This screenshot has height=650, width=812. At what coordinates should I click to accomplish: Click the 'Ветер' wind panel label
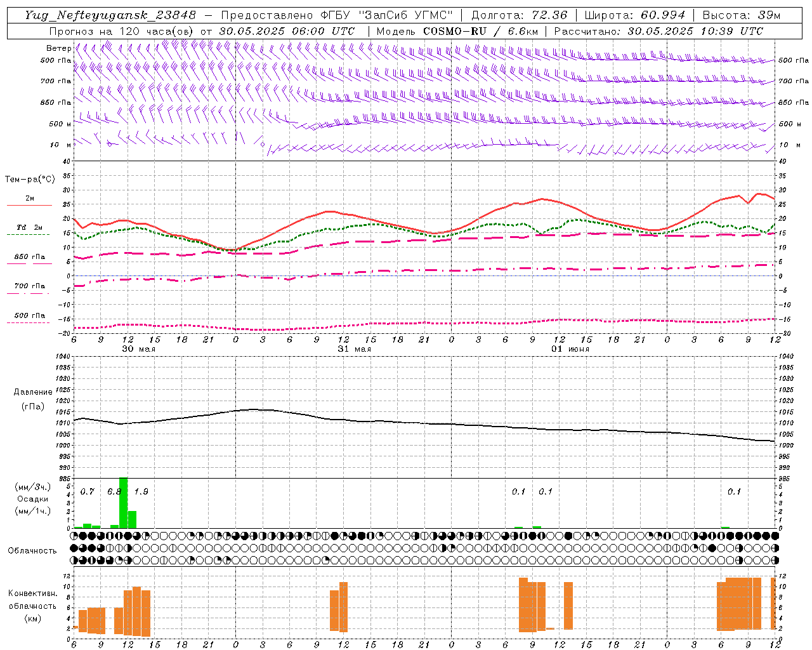click(58, 48)
